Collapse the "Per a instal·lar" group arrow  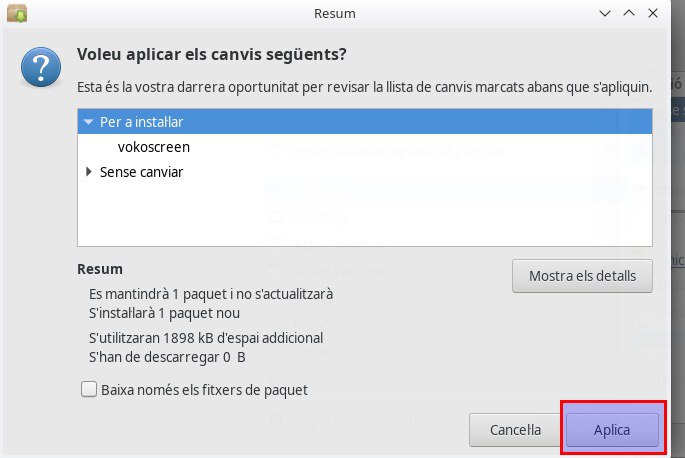pos(89,122)
